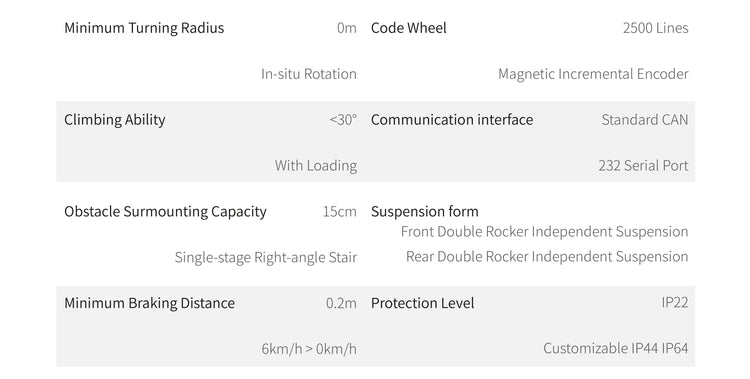Click the Minimum Turning Radius label
Image resolution: width=750 pixels, height=379 pixels.
click(144, 28)
